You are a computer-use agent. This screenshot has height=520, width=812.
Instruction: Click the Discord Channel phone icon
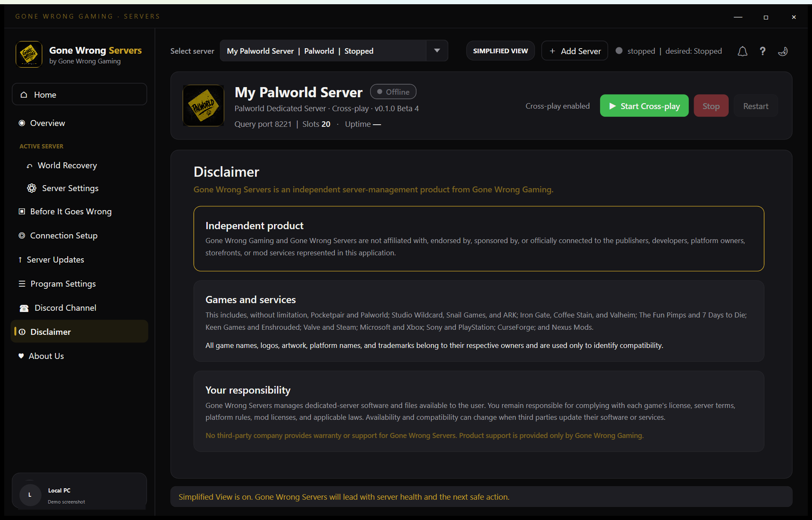pyautogui.click(x=24, y=308)
